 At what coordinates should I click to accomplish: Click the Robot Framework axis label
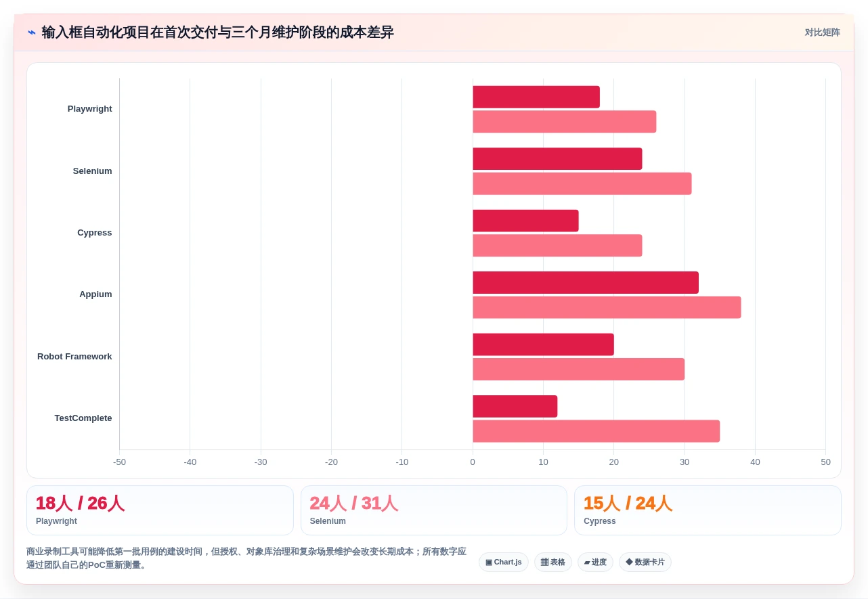(x=74, y=357)
